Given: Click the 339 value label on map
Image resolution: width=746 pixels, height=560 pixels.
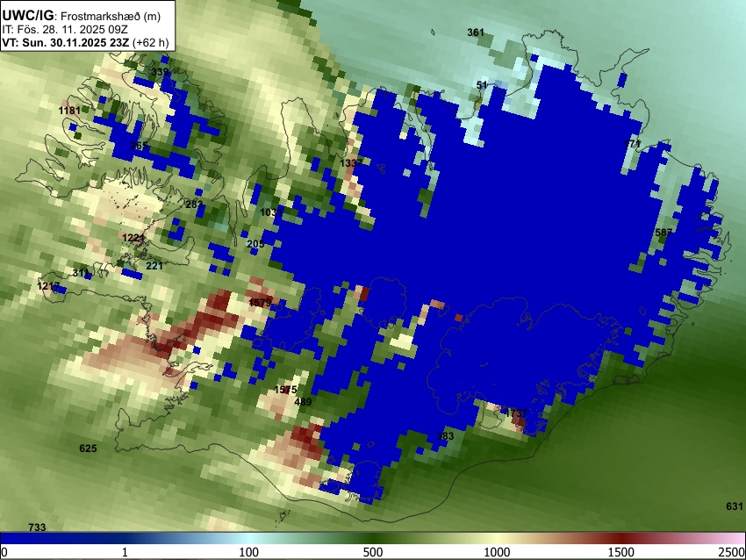Looking at the screenshot, I should [160, 72].
